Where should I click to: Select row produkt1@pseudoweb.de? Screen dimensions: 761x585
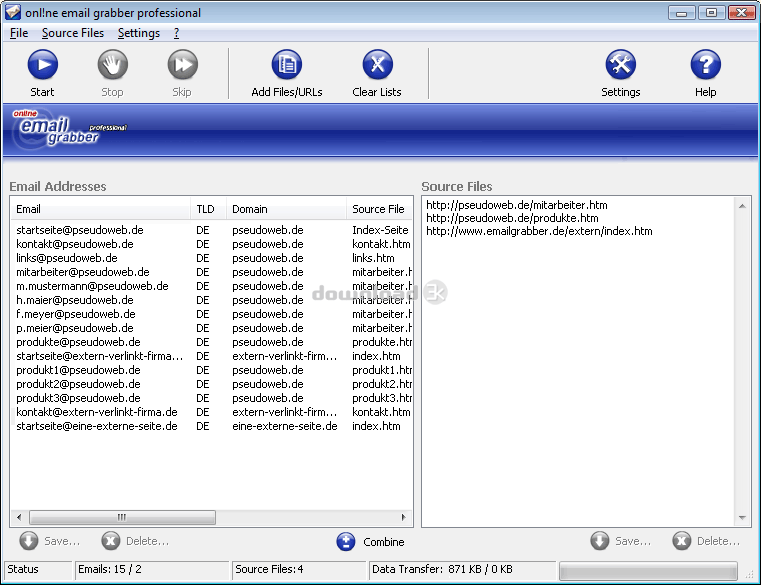pyautogui.click(x=212, y=370)
